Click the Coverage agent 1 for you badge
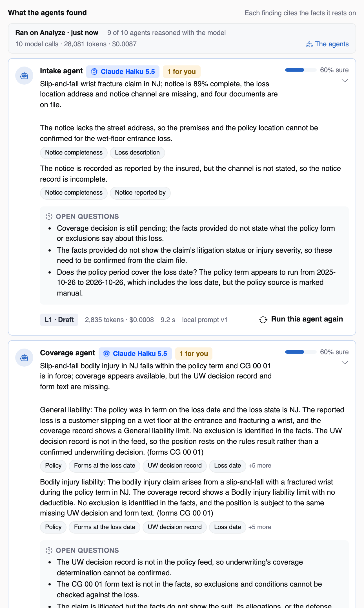The image size is (364, 608). click(x=194, y=354)
